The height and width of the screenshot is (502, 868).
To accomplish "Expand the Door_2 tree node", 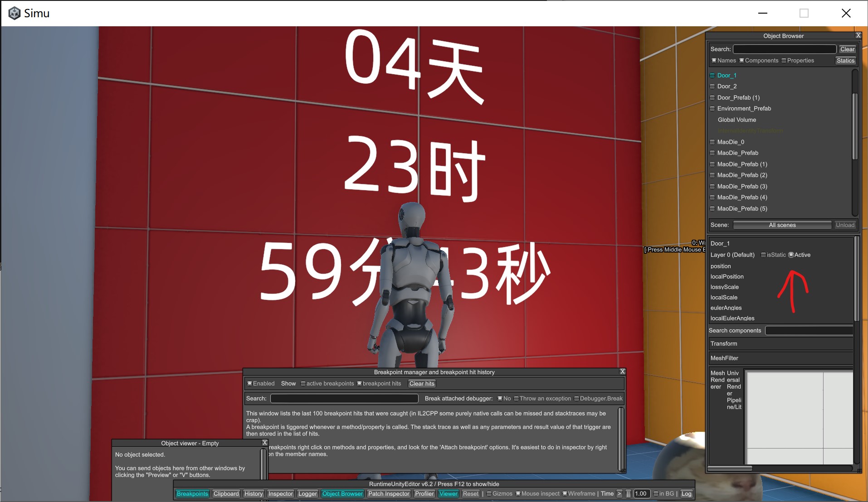I will click(x=712, y=86).
